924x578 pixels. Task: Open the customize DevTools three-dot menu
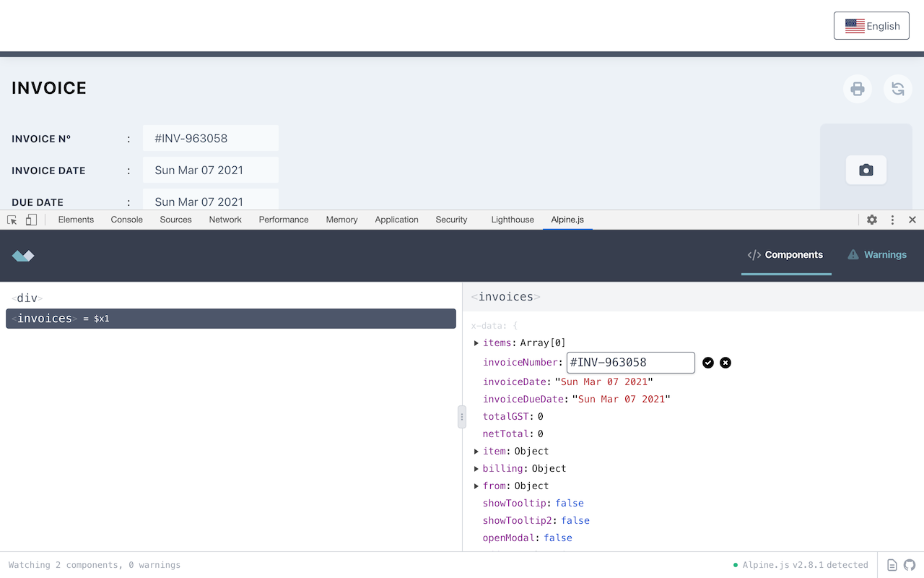[x=892, y=219]
